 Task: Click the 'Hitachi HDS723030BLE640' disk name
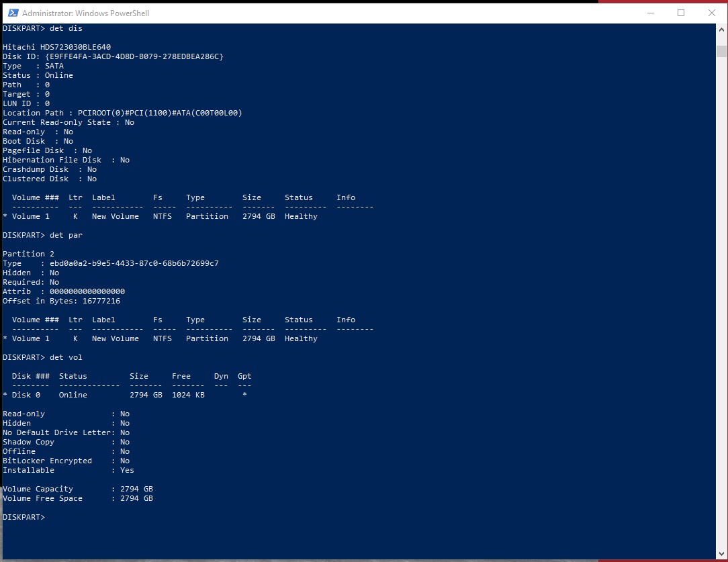tap(57, 47)
